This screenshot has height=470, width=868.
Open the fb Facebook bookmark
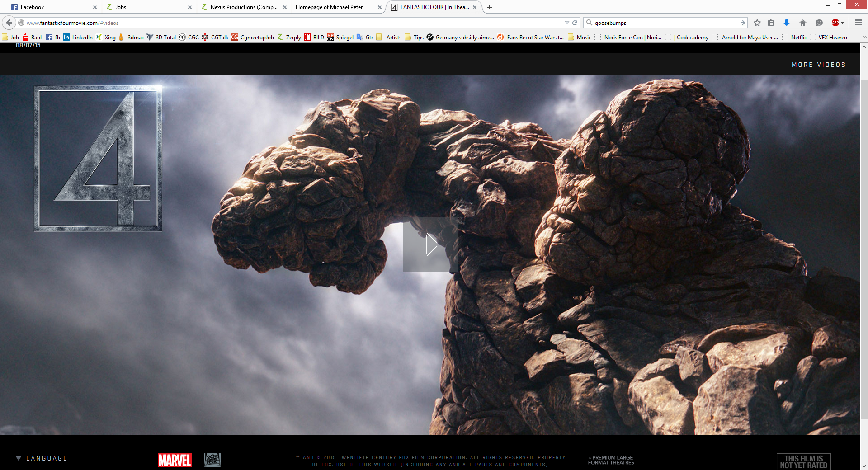click(53, 37)
